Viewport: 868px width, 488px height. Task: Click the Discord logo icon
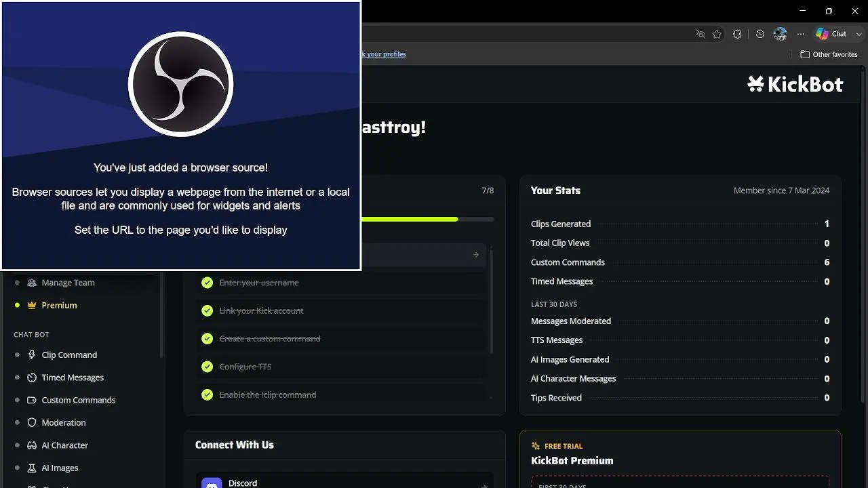pyautogui.click(x=212, y=484)
